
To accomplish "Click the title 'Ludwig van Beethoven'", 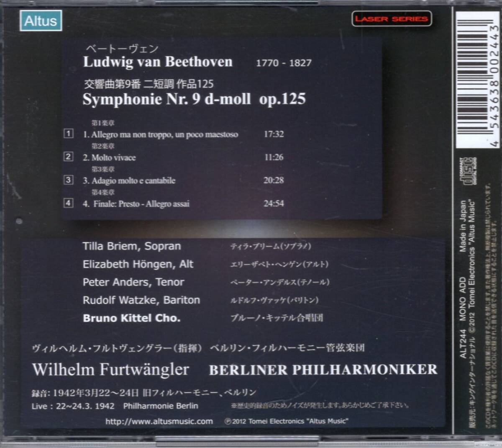I will coord(158,62).
